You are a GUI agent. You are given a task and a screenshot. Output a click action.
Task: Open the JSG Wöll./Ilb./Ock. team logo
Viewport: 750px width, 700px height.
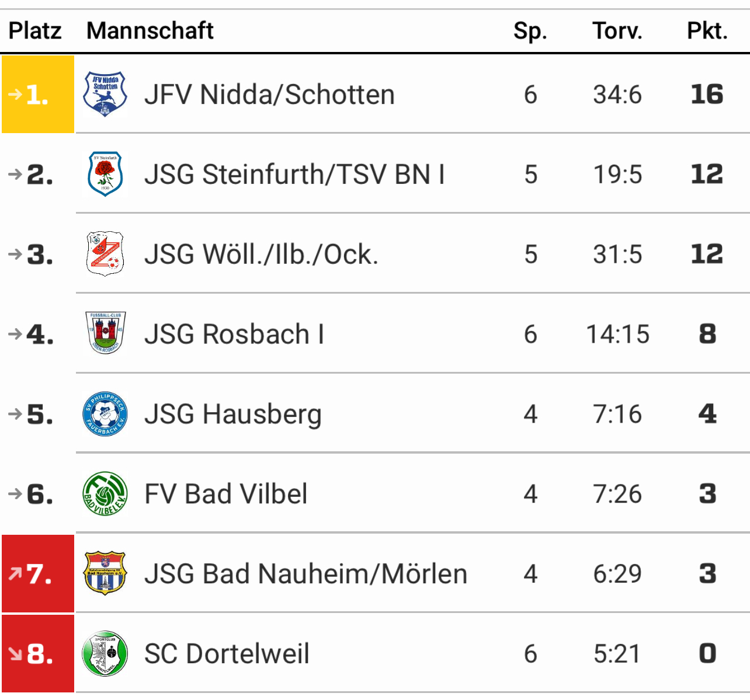tap(105, 254)
